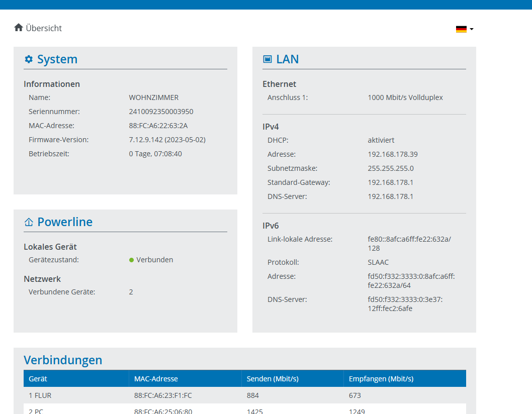Click the Gerät column header
The image size is (532, 414).
tap(38, 379)
